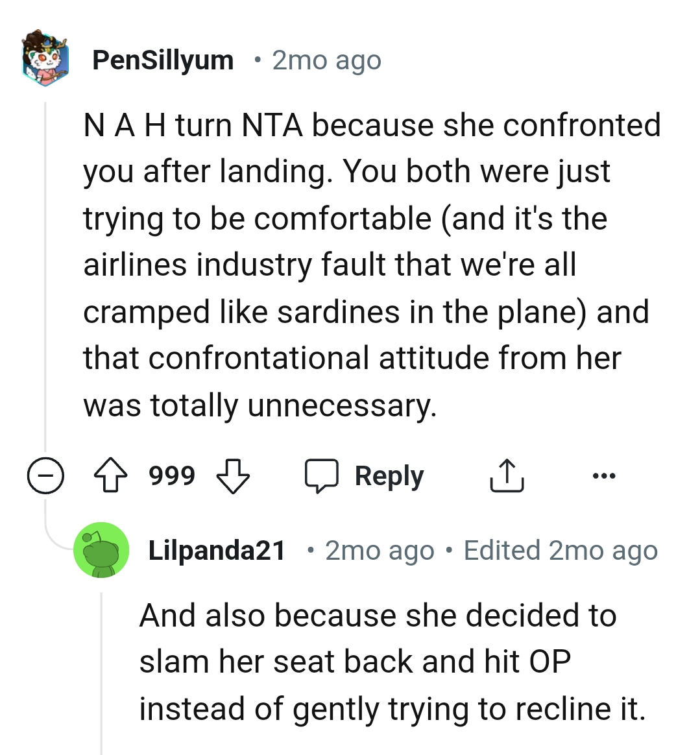Expand more options with the ellipsis
The height and width of the screenshot is (755, 700).
[x=604, y=475]
